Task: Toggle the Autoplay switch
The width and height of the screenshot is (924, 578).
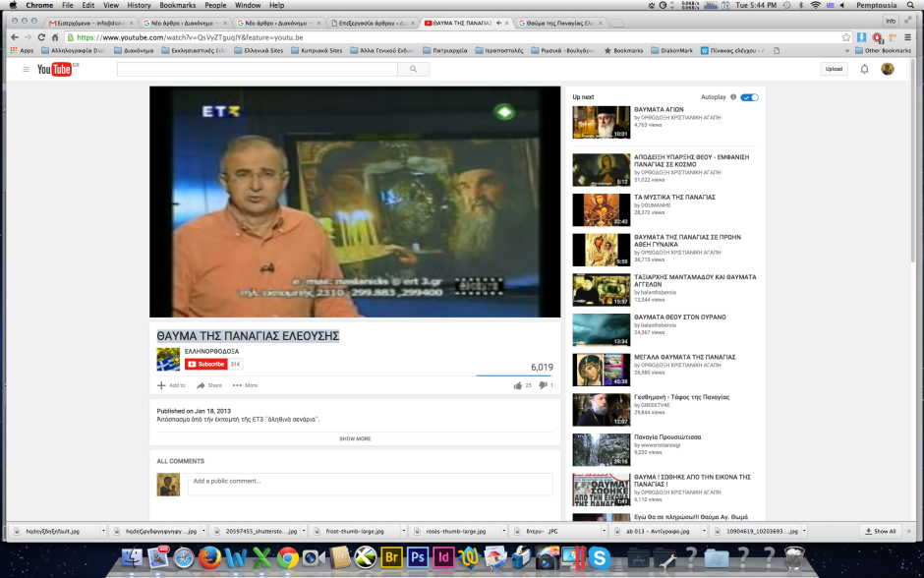Action: tap(749, 97)
